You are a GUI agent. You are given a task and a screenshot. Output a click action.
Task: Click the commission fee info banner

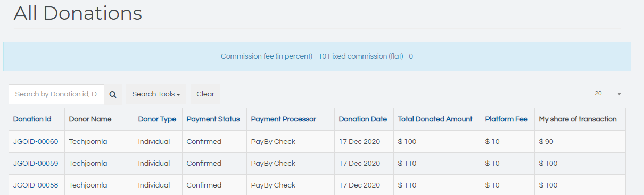point(317,56)
